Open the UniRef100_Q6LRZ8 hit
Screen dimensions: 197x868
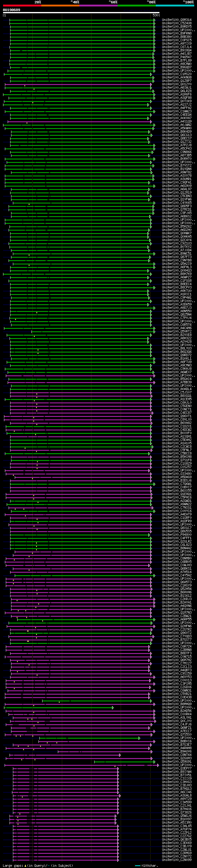pyautogui.click(x=177, y=91)
